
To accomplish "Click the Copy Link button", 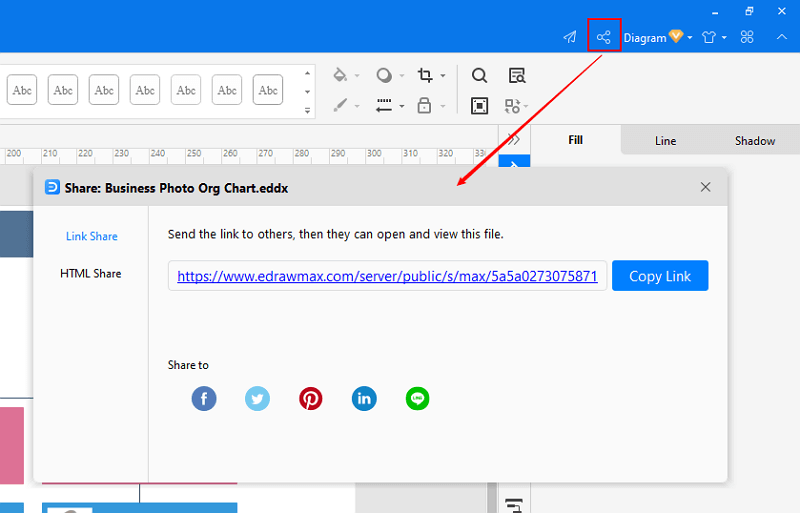I will click(x=660, y=276).
